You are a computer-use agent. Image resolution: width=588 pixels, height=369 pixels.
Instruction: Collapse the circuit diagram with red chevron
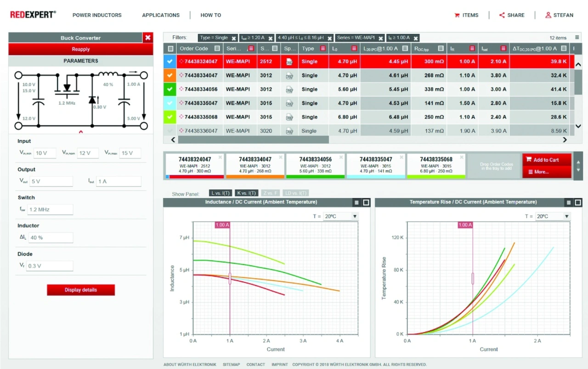(x=81, y=132)
